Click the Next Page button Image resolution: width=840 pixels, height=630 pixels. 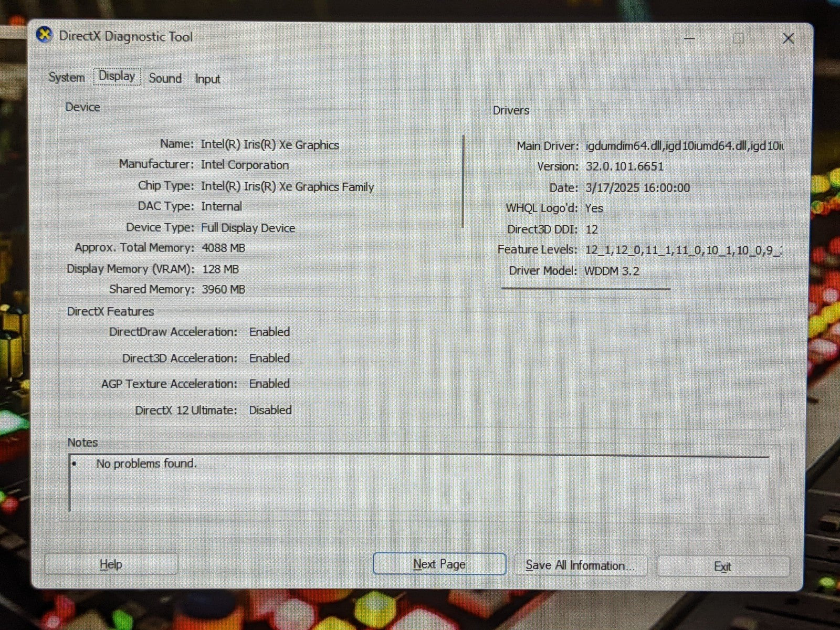(x=439, y=564)
